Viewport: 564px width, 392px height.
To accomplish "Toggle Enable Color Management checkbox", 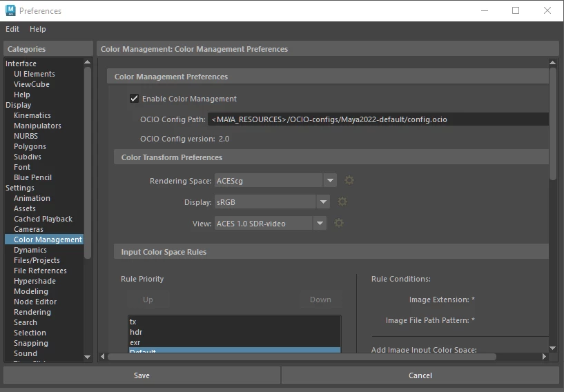I will click(x=134, y=99).
